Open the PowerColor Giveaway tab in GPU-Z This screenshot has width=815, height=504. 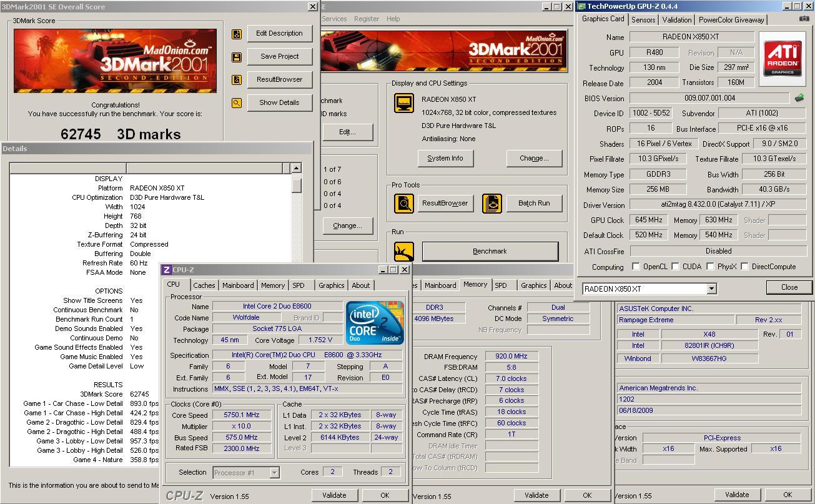click(731, 20)
